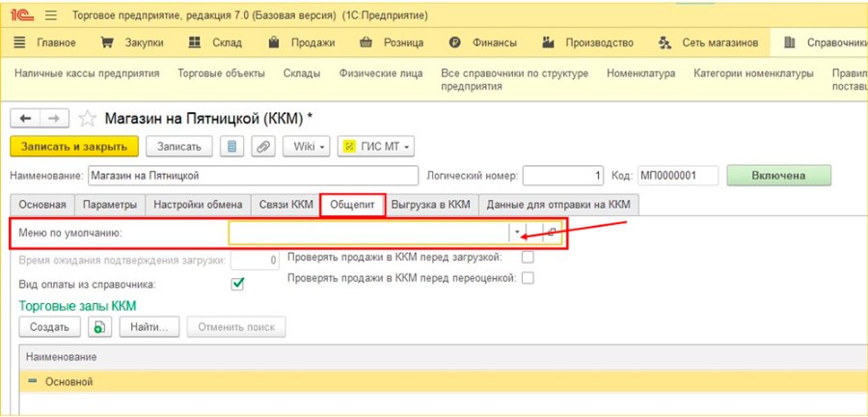
Task: Click the basket icon of Розница
Action: click(x=366, y=42)
